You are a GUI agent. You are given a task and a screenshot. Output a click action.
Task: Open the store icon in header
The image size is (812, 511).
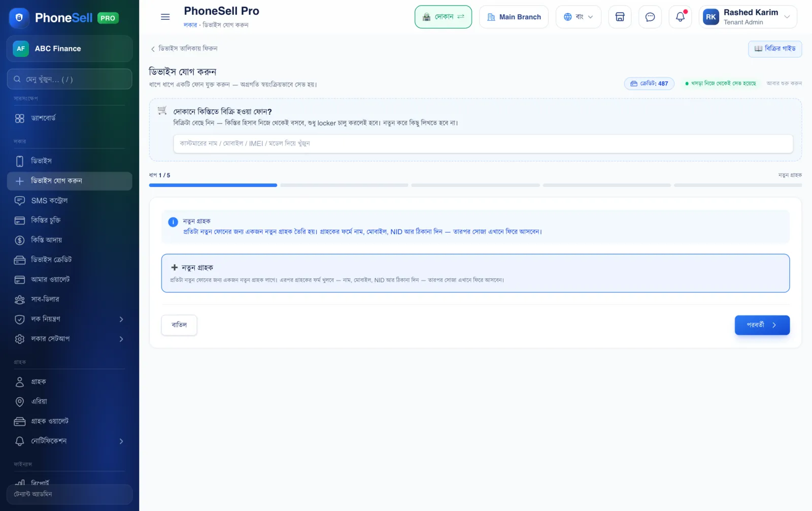(620, 17)
